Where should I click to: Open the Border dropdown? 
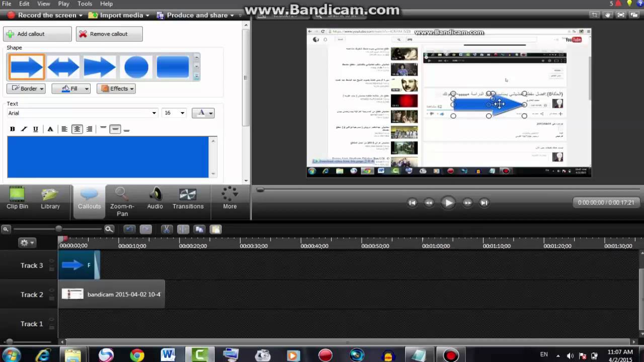pos(26,88)
